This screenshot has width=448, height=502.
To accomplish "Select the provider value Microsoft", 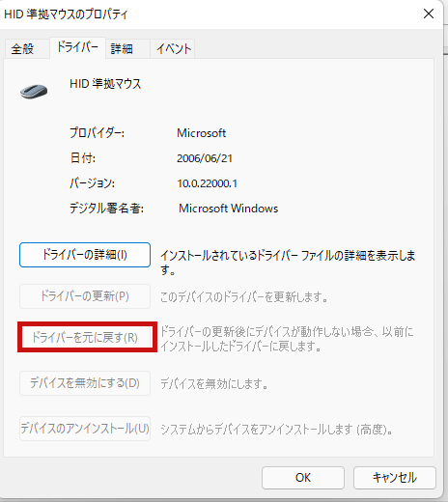I will click(x=201, y=133).
